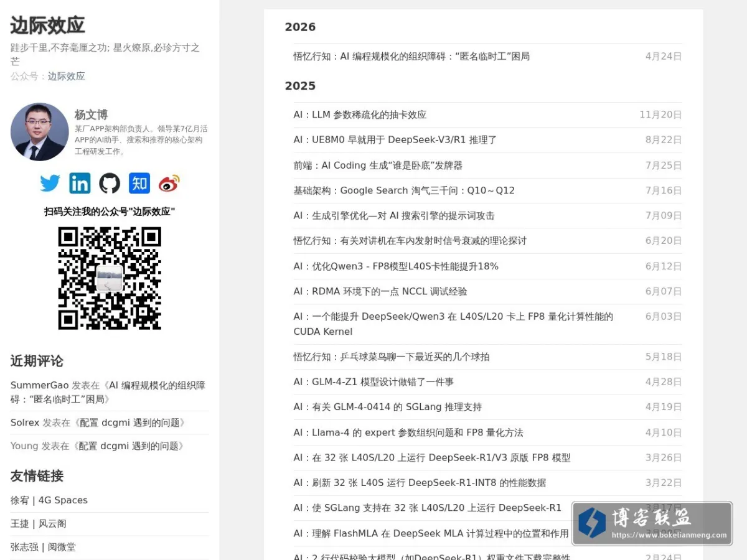The width and height of the screenshot is (747, 560).
Task: Click the date 4月24日
Action: coord(664,56)
